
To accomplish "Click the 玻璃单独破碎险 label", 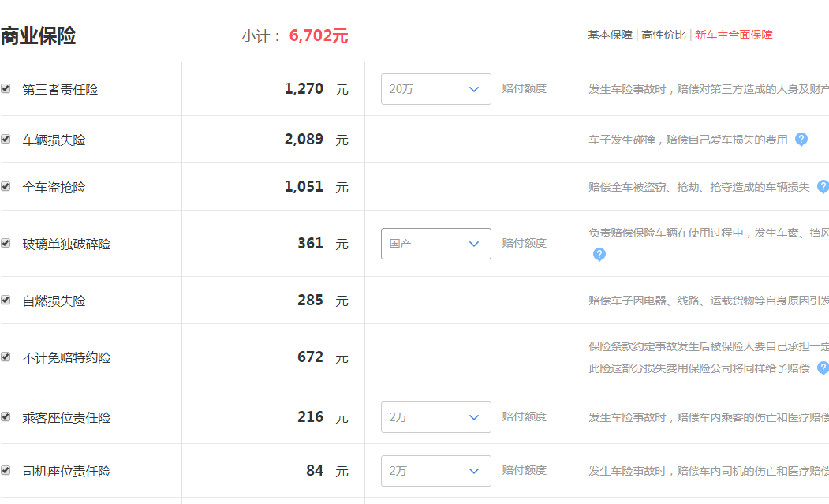I will pos(66,244).
